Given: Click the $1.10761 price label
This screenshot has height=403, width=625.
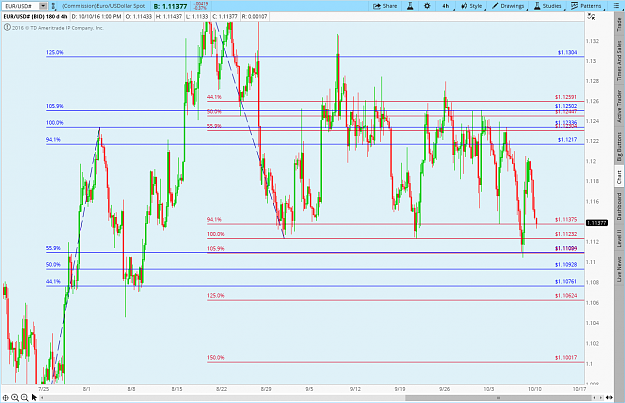Looking at the screenshot, I should 566,281.
